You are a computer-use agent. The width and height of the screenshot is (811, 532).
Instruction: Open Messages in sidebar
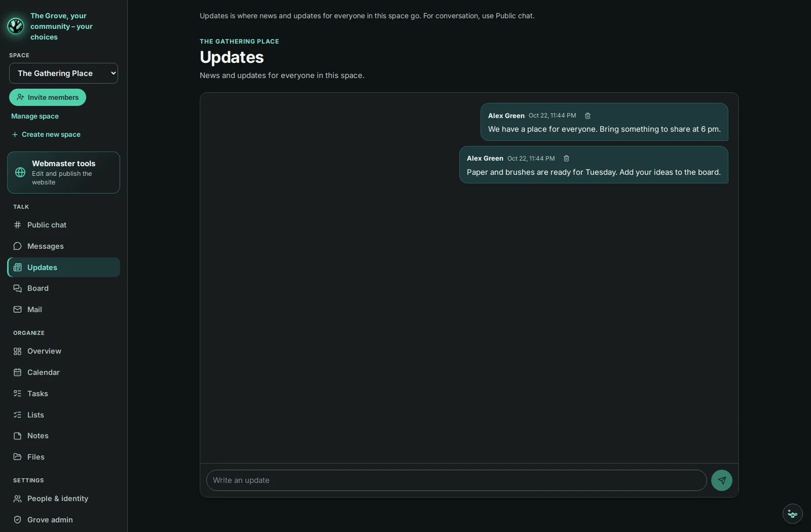63,246
